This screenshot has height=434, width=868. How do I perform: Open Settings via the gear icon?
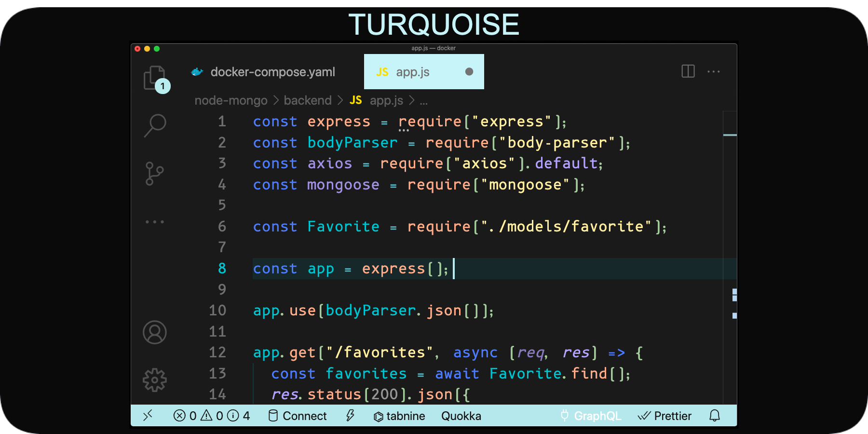[154, 380]
